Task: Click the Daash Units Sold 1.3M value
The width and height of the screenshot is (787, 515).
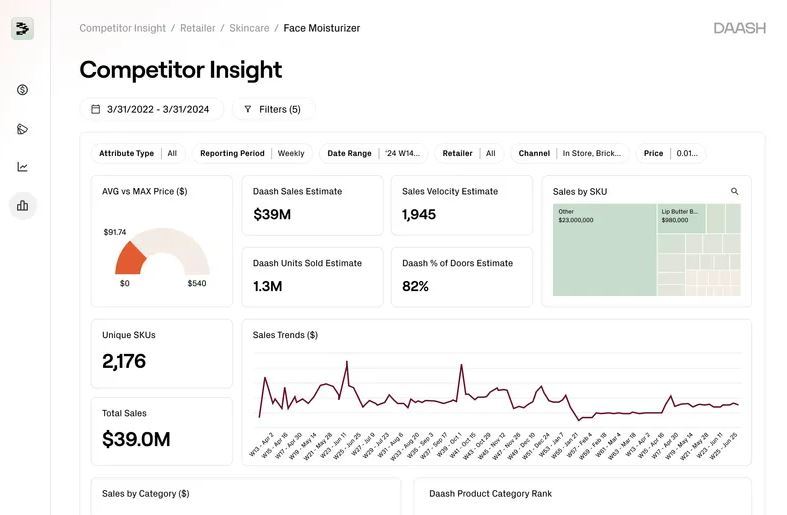Action: [268, 286]
